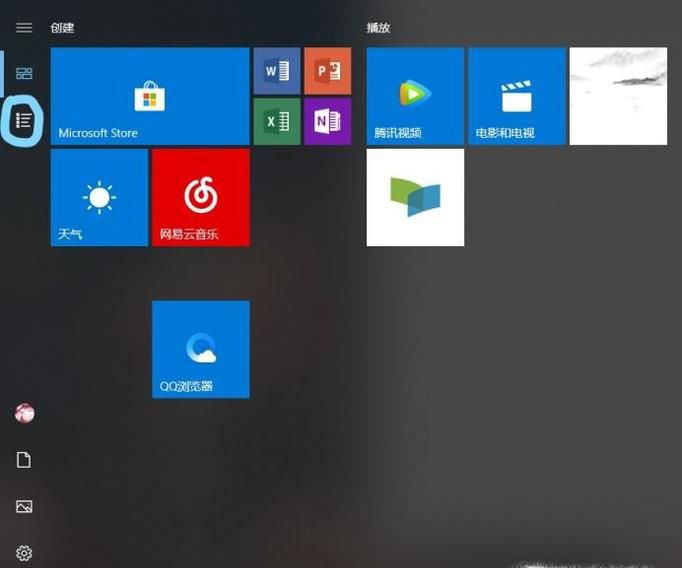The width and height of the screenshot is (682, 568).
Task: Open the Documents icon in sidebar
Action: pos(24,460)
